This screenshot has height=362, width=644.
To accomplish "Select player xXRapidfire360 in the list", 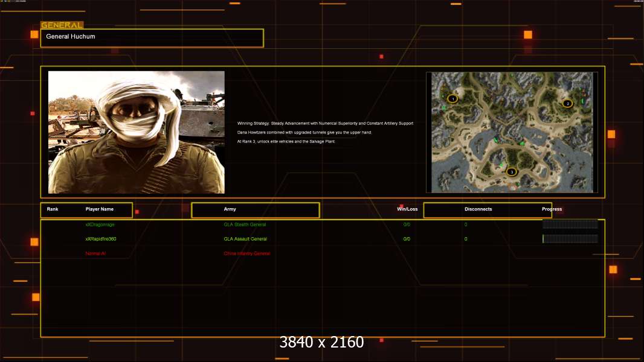I will [x=101, y=239].
